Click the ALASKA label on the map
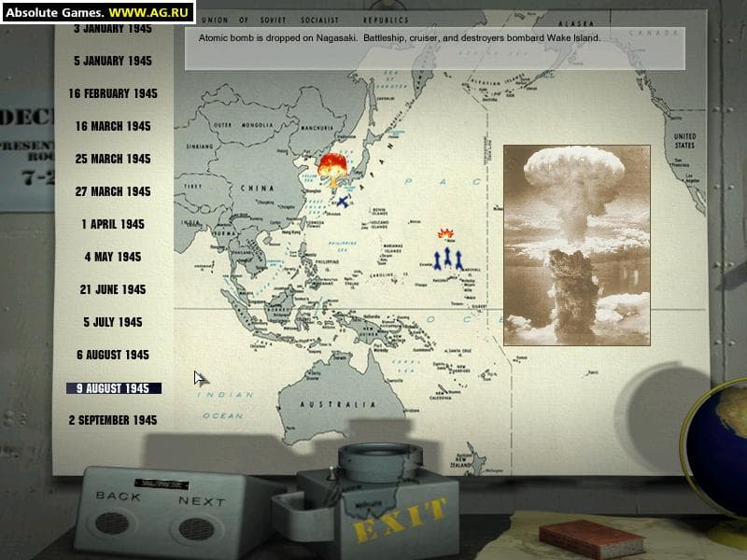Viewport: 747px width, 560px height. click(575, 23)
